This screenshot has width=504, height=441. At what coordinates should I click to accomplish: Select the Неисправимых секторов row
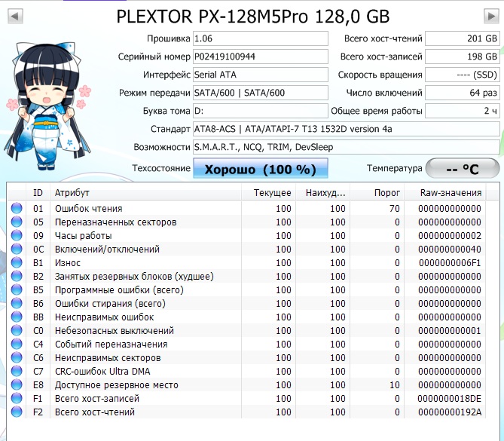pos(246,357)
